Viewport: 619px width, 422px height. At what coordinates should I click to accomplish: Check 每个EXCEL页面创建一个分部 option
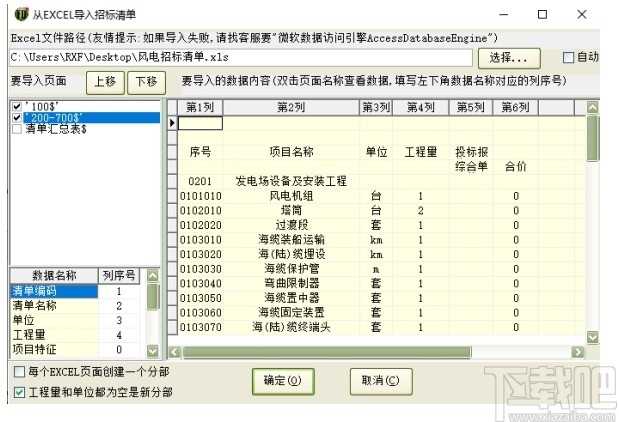19,371
